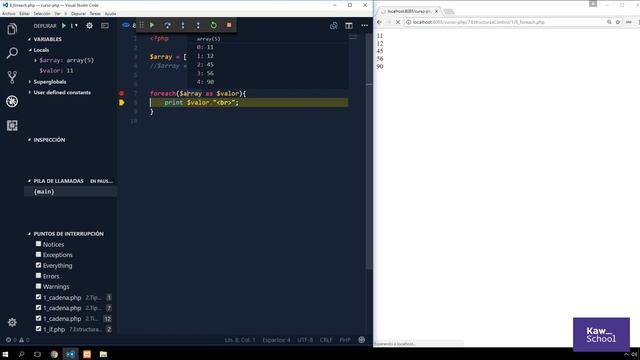The image size is (640, 360).
Task: Open changes icon in editor title
Action: coord(333,25)
